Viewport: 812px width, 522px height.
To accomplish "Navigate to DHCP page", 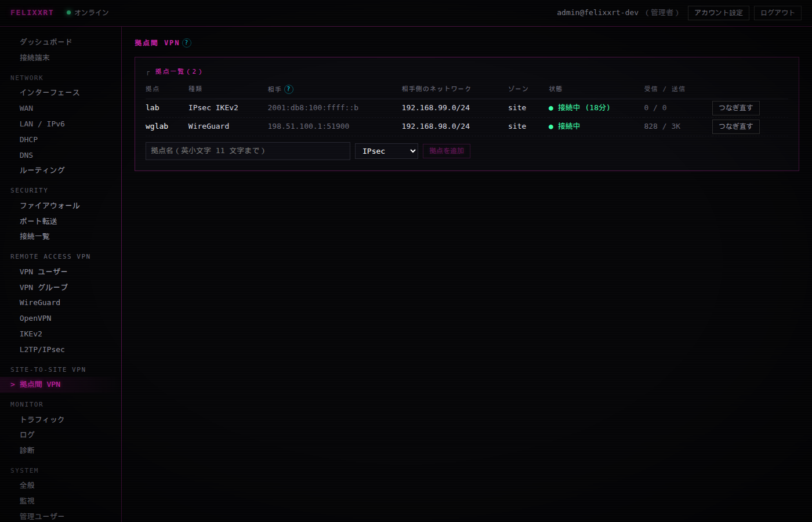I will [x=28, y=139].
